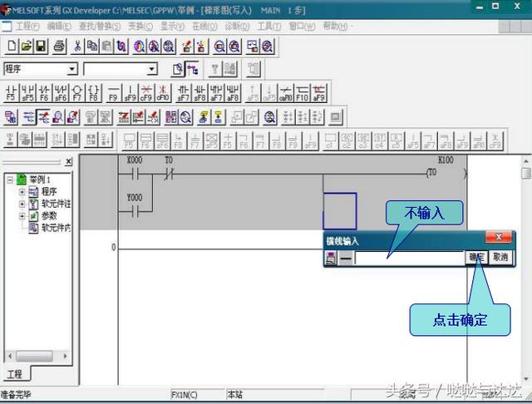
Task: Open the empty dropdown next to 程序
Action: pyautogui.click(x=151, y=69)
